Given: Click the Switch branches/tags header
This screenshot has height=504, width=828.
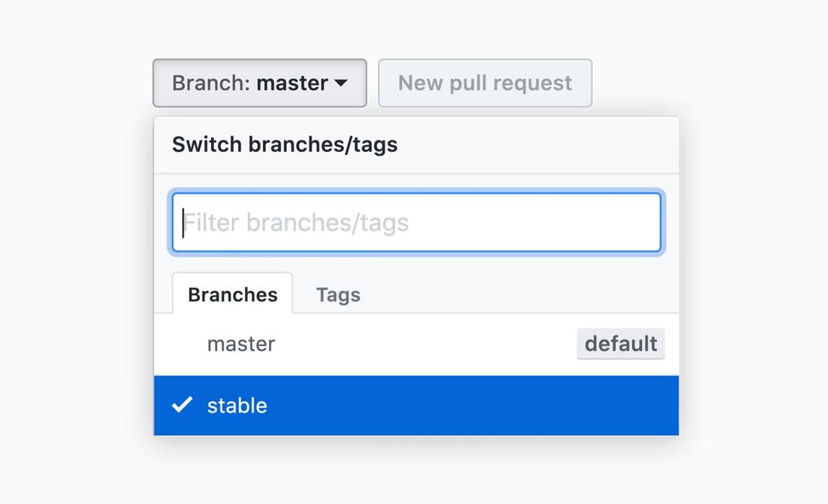Looking at the screenshot, I should point(285,144).
